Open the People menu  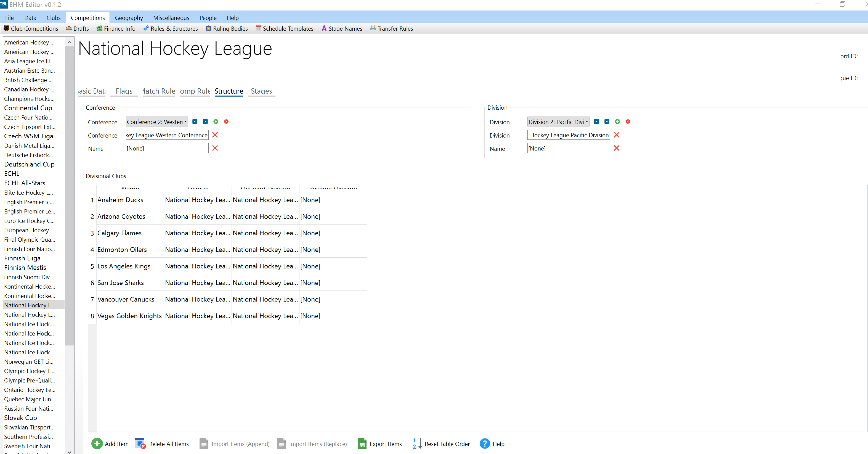208,18
